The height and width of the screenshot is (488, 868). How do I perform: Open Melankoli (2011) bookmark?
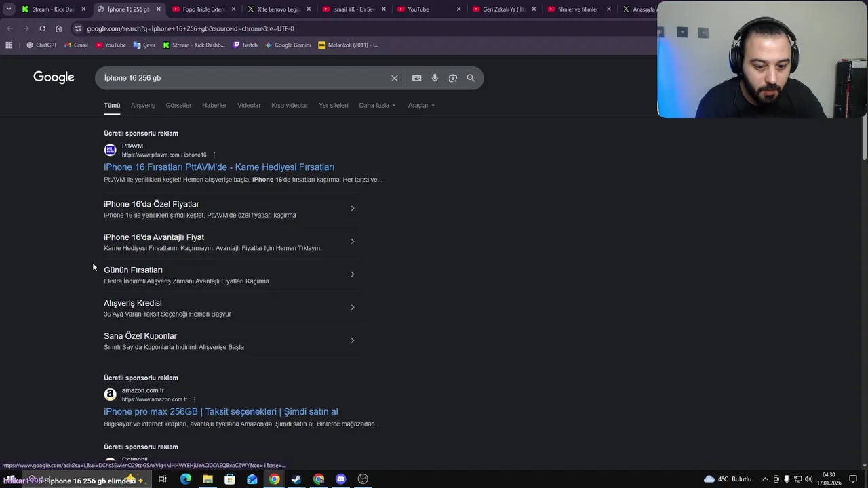click(x=348, y=45)
